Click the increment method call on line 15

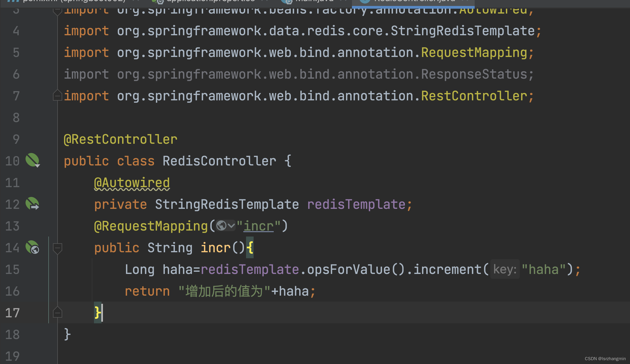point(447,269)
